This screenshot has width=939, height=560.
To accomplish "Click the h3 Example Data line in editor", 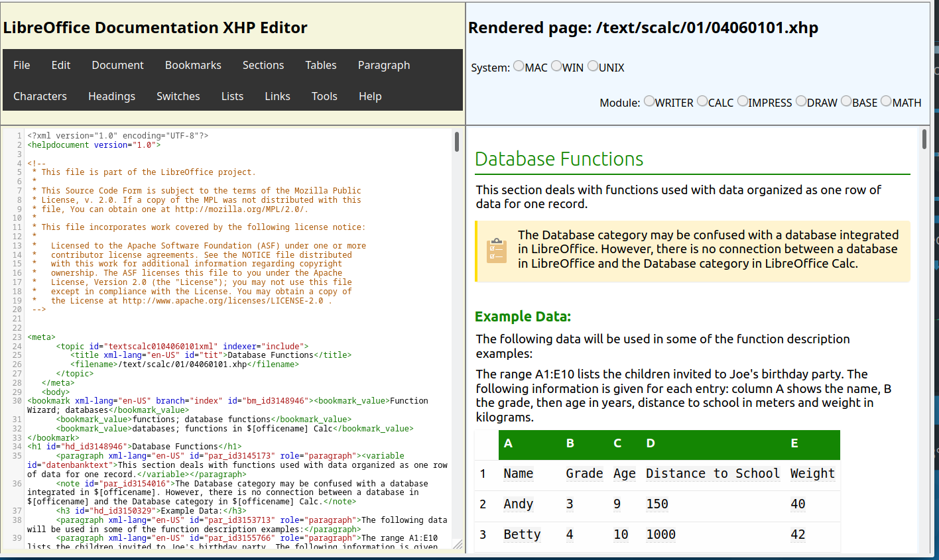I will point(151,511).
